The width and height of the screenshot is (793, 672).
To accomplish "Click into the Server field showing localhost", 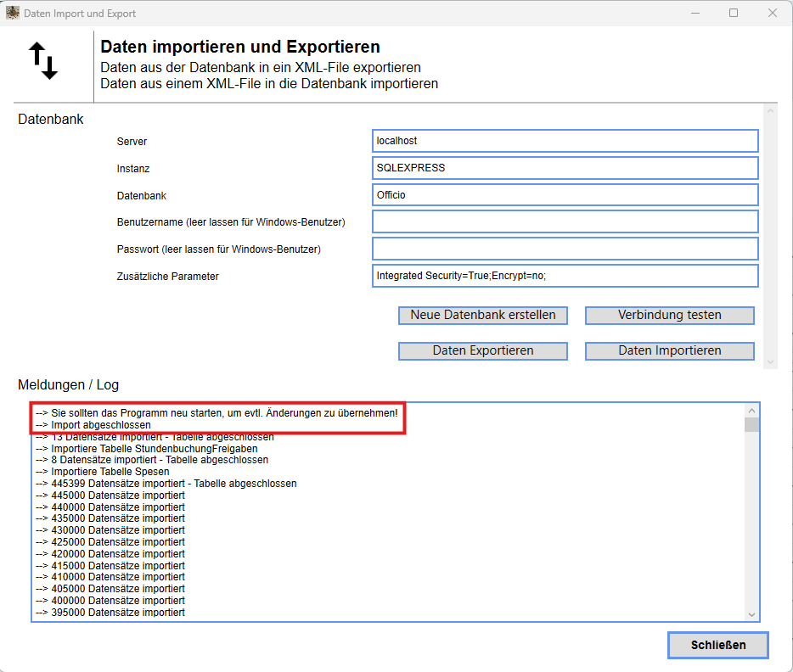I will click(x=565, y=140).
